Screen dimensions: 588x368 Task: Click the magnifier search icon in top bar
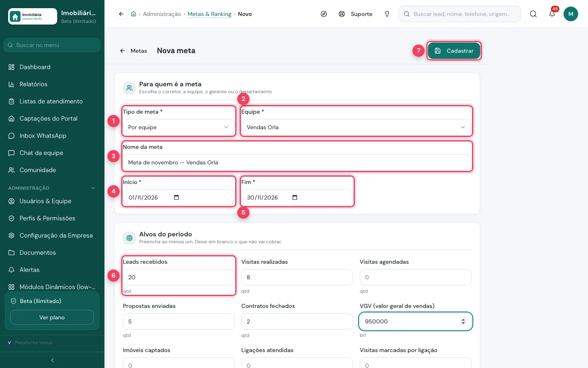[x=533, y=14]
